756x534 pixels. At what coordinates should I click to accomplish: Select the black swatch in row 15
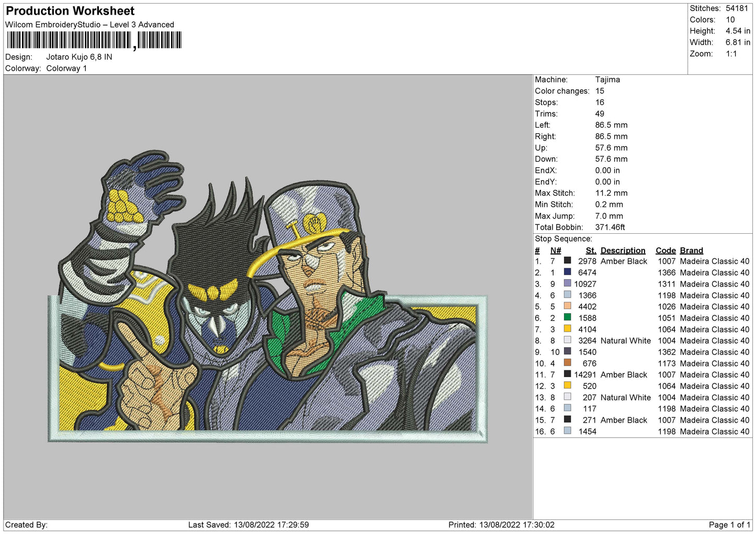click(567, 419)
